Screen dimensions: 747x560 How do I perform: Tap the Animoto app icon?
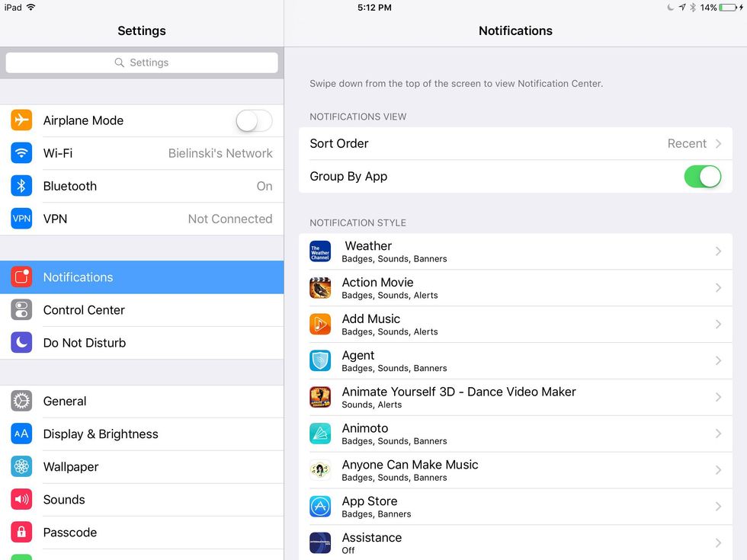[320, 434]
